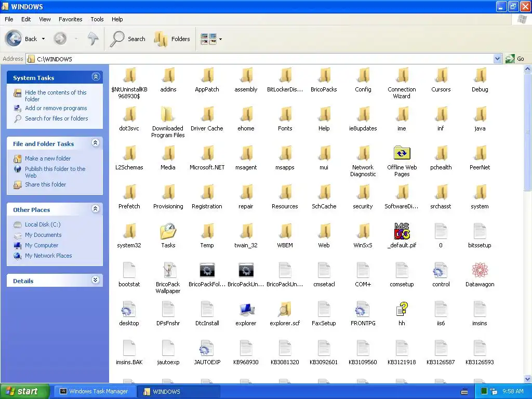Toggle the Folders pane button
The image size is (532, 399).
[172, 38]
